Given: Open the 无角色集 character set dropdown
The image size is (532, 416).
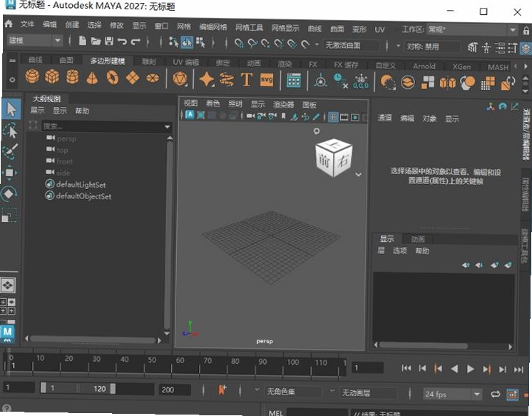Looking at the screenshot, I should click(294, 392).
